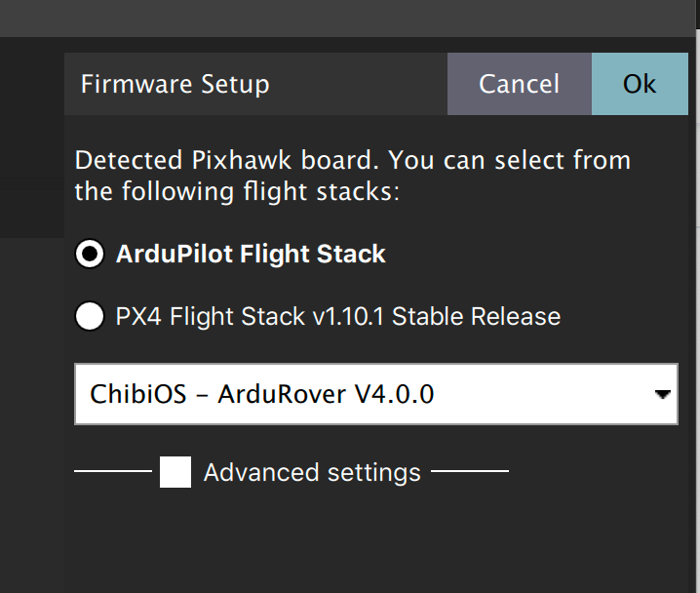Click the ArduRover V4.0.0 text in combo box
This screenshot has height=593, width=700.
(x=326, y=394)
